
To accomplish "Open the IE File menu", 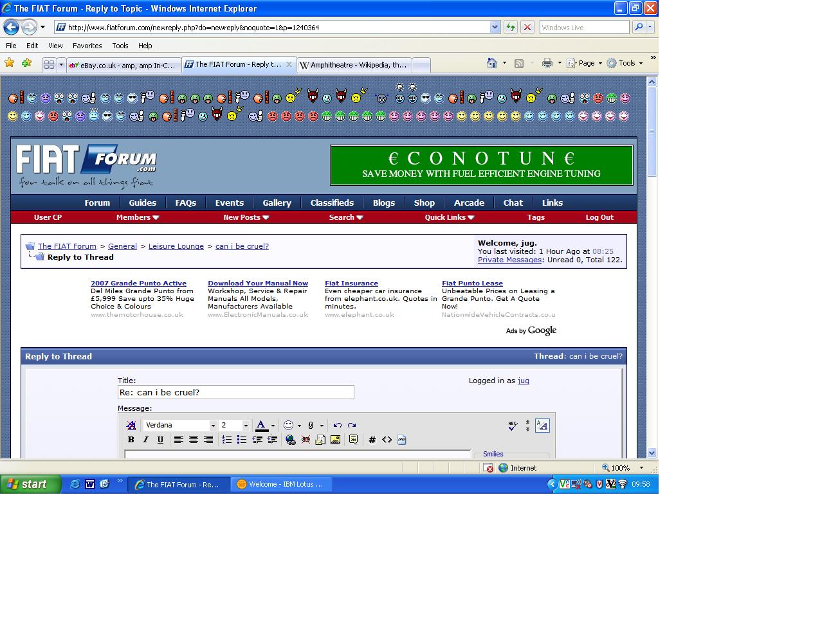I will pos(11,46).
